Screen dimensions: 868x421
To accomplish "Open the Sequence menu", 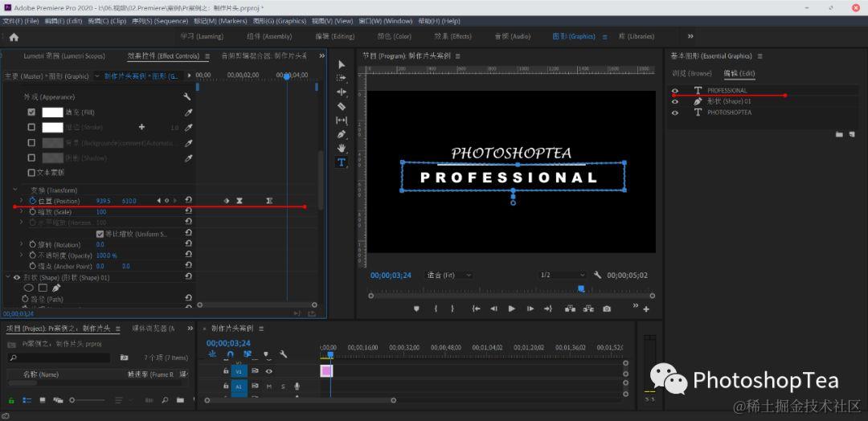I will tap(160, 21).
